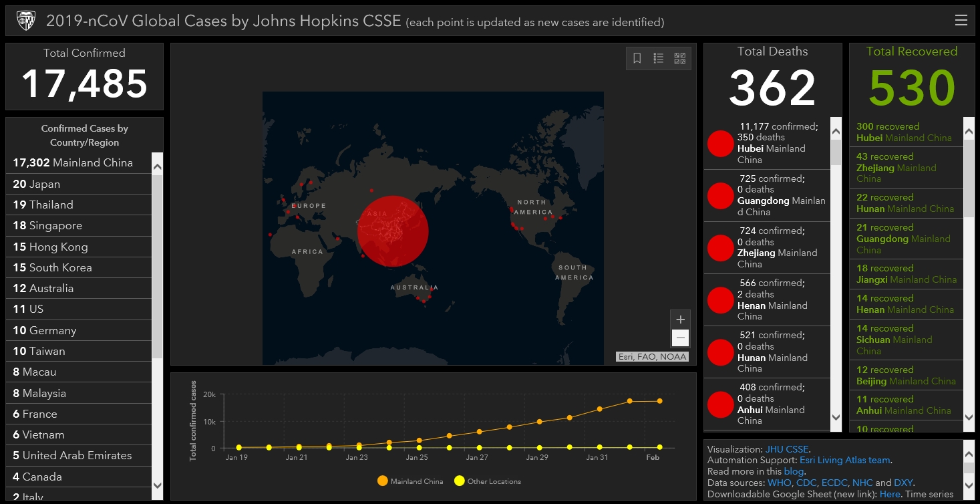Open the map legend list icon
The height and width of the screenshot is (504, 980).
(659, 59)
